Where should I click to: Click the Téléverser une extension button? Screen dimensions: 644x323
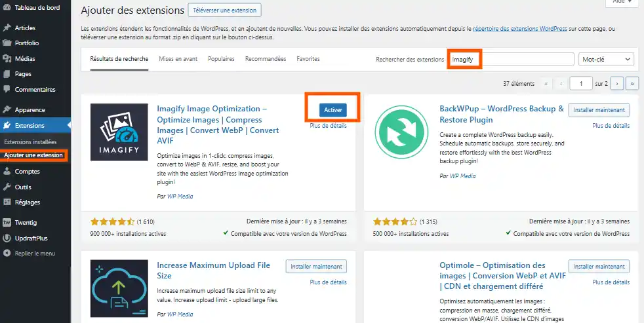pos(225,10)
